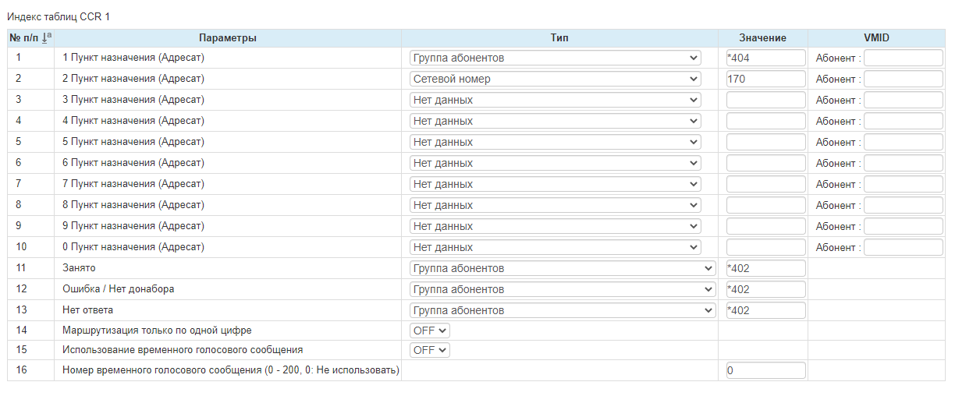Open type dropdown for '0 Пункт назначения'

556,247
